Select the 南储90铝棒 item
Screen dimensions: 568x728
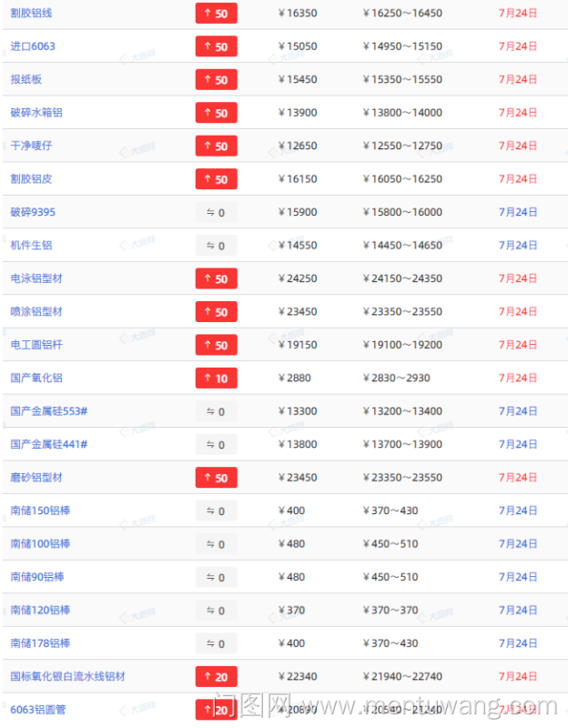coord(37,577)
